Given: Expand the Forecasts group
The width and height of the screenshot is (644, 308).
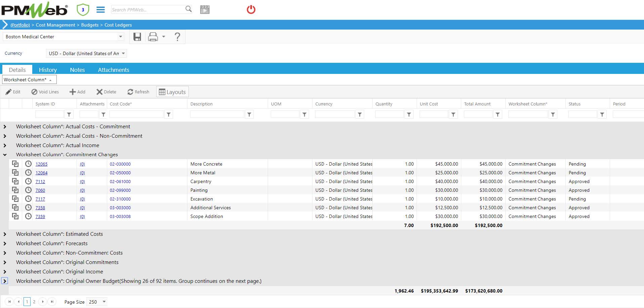Looking at the screenshot, I should coord(5,244).
